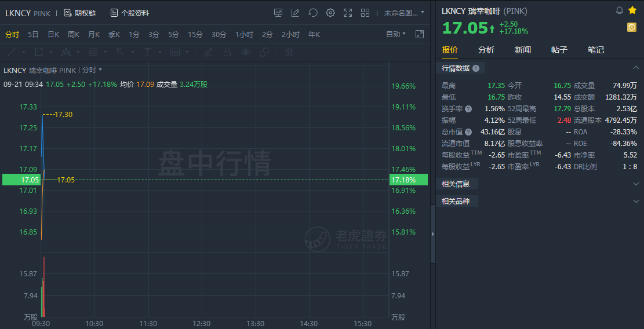Screen dimensions: 644x329
Task: Switch to the 月K monthly candlestick
Action: click(94, 34)
